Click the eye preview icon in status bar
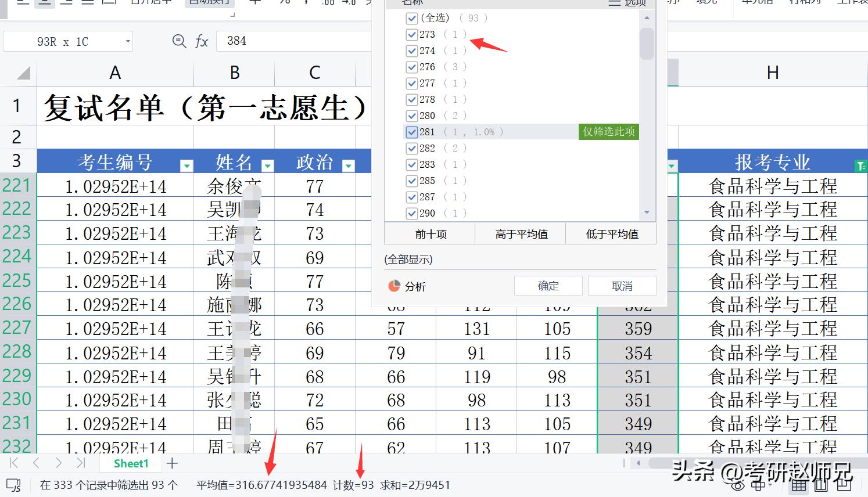 point(738,487)
